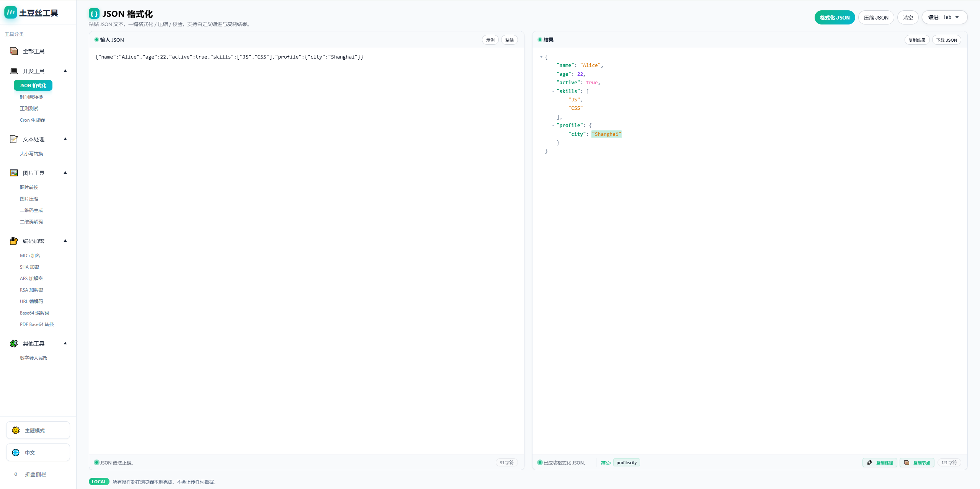Click the 图片工具 picture icon

pyautogui.click(x=14, y=173)
